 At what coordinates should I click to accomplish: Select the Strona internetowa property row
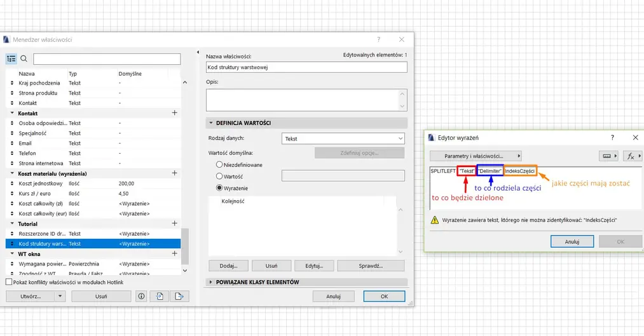point(93,163)
